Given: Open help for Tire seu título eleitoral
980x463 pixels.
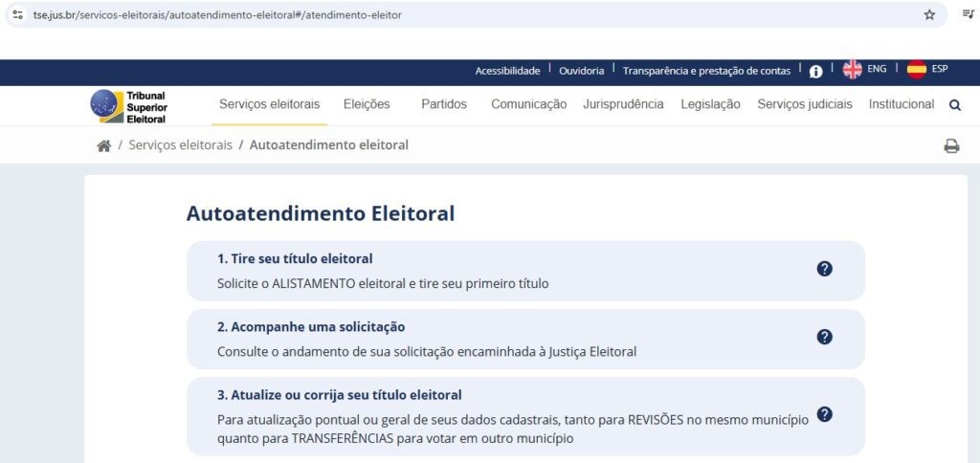Looking at the screenshot, I should coord(824,269).
